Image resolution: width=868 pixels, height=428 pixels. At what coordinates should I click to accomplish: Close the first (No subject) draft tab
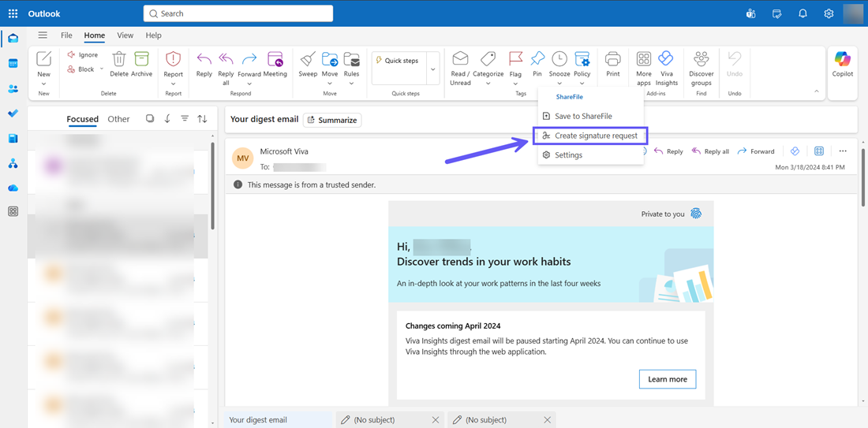[x=435, y=419]
